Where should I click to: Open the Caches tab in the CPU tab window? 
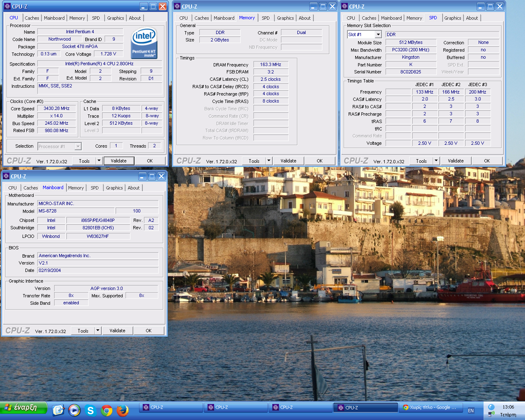coord(32,18)
